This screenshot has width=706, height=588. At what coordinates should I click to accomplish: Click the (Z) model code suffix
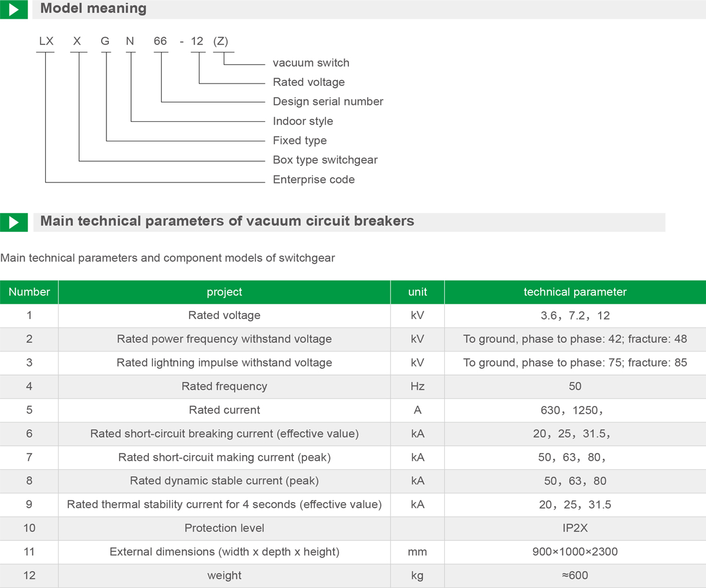[221, 41]
